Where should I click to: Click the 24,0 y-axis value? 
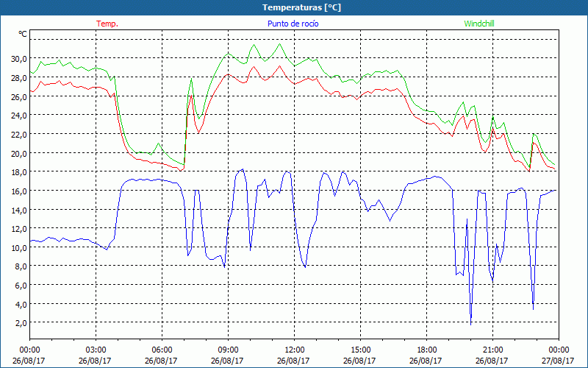click(x=20, y=116)
